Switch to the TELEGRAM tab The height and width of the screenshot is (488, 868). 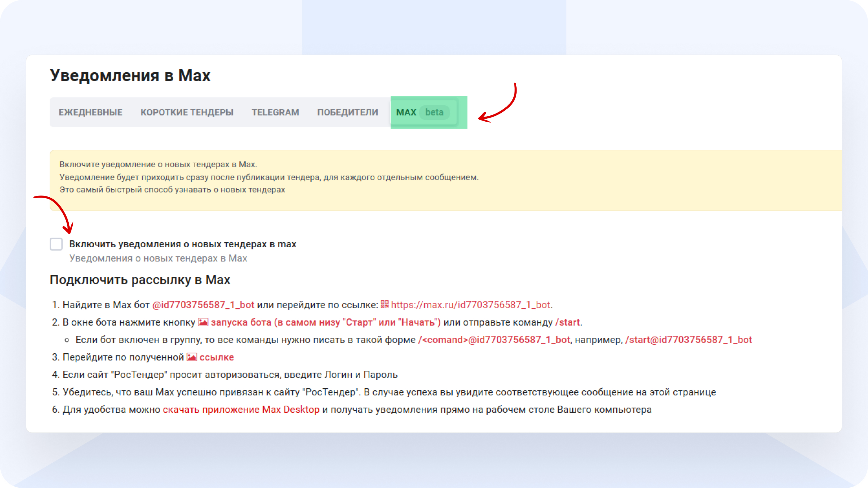click(x=275, y=112)
